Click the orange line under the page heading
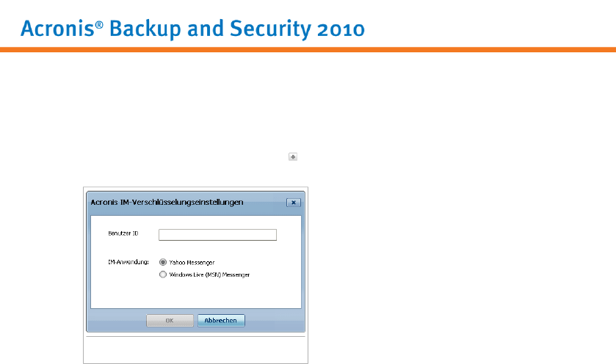Viewport: 616px width, 364px height. (x=308, y=50)
